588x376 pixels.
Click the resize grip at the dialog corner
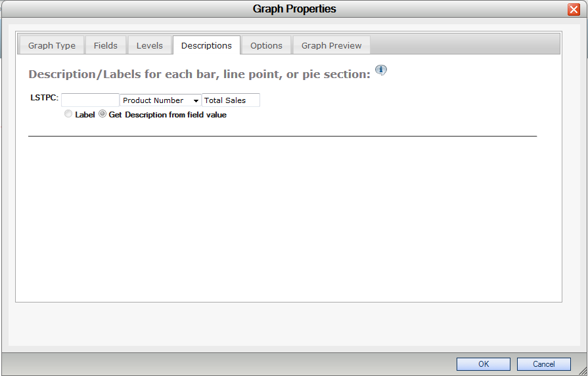582,370
